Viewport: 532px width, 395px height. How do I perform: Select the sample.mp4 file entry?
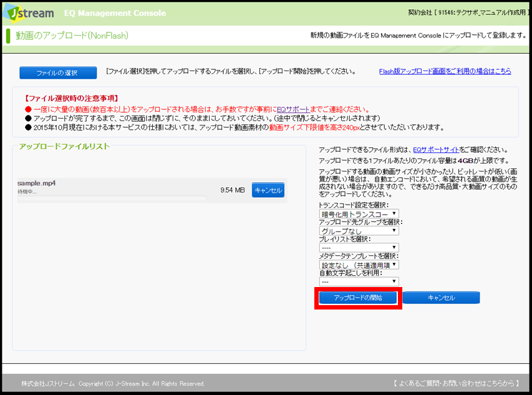tap(37, 183)
